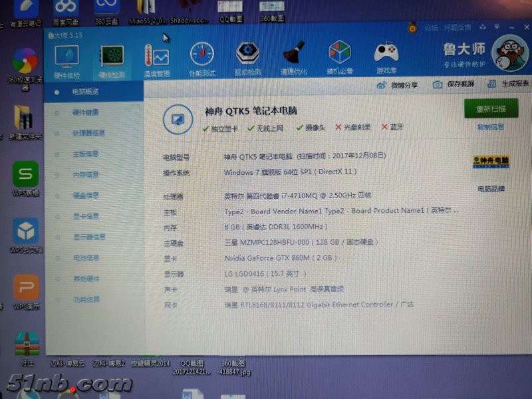Screen dimensions: 532x399
Task: Open the 百度网盘 desktop icon
Action: coord(65,13)
